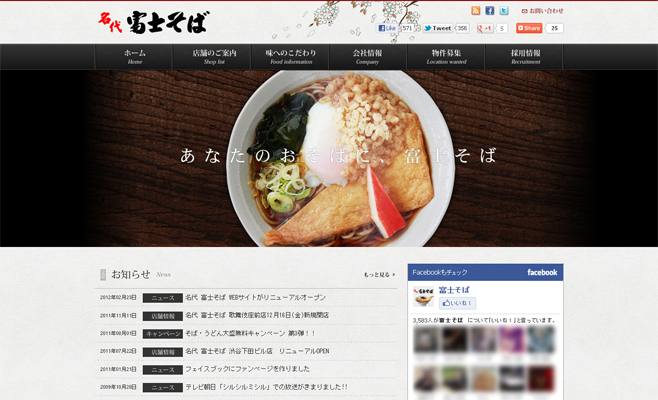Click the ニュース tag dated 2011年01月21日

pyautogui.click(x=162, y=370)
